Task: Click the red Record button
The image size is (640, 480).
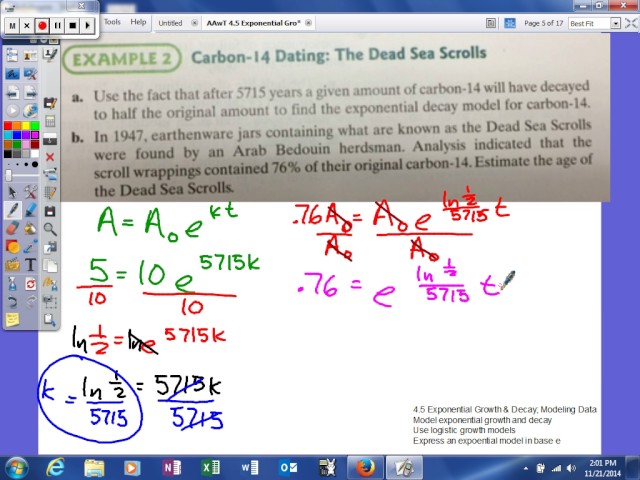Action: pos(42,26)
